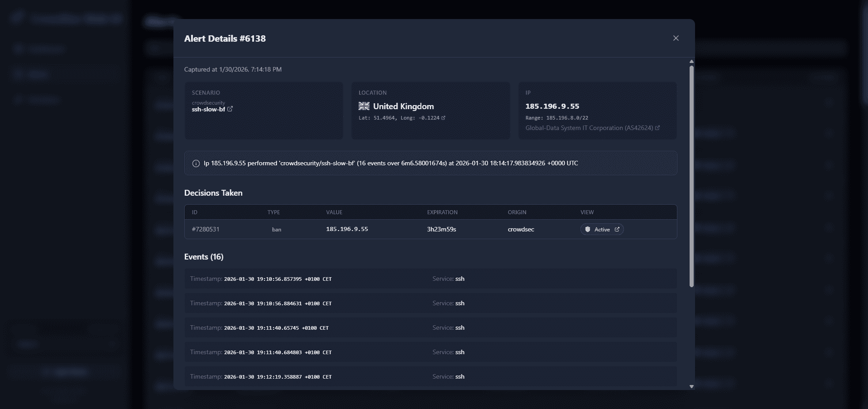The width and height of the screenshot is (868, 409).
Task: Select the event at 19:11:40.65745
Action: click(x=430, y=328)
